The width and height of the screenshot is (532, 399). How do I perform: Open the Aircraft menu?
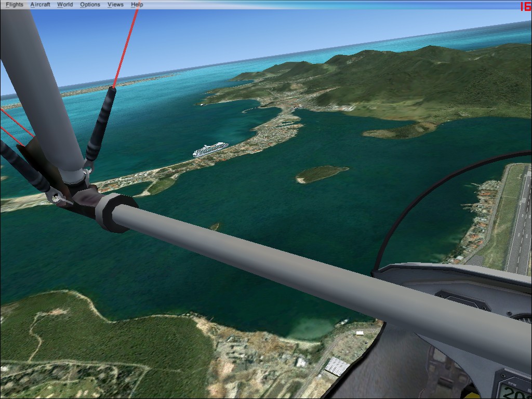[x=40, y=5]
